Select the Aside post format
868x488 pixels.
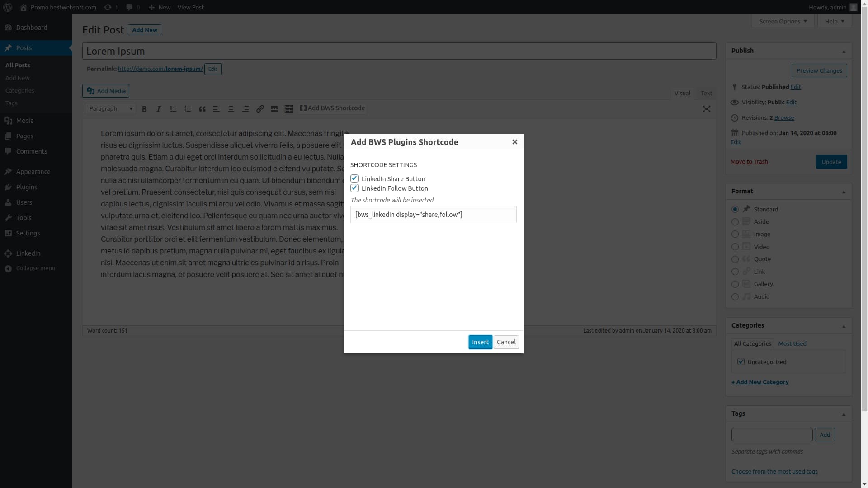pyautogui.click(x=735, y=222)
